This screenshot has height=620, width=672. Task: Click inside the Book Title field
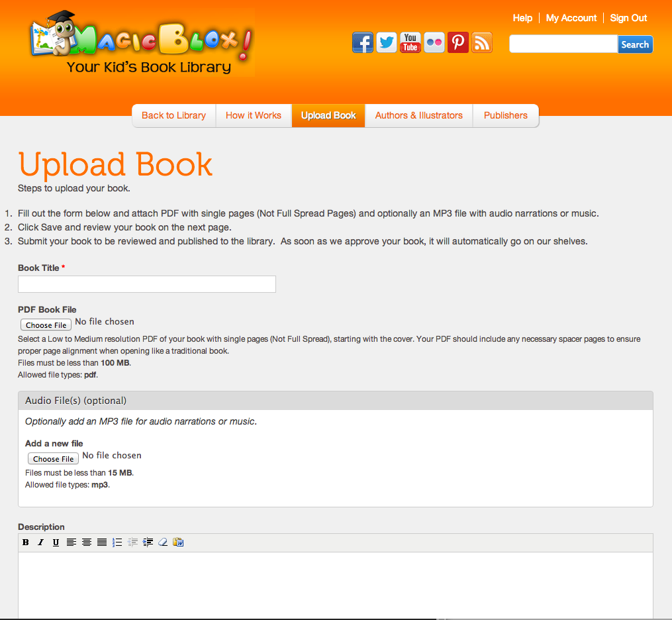(146, 284)
